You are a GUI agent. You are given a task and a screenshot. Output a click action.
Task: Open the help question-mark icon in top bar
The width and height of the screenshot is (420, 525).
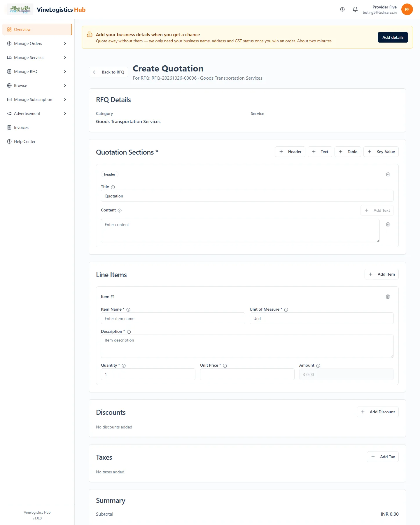[x=342, y=9]
